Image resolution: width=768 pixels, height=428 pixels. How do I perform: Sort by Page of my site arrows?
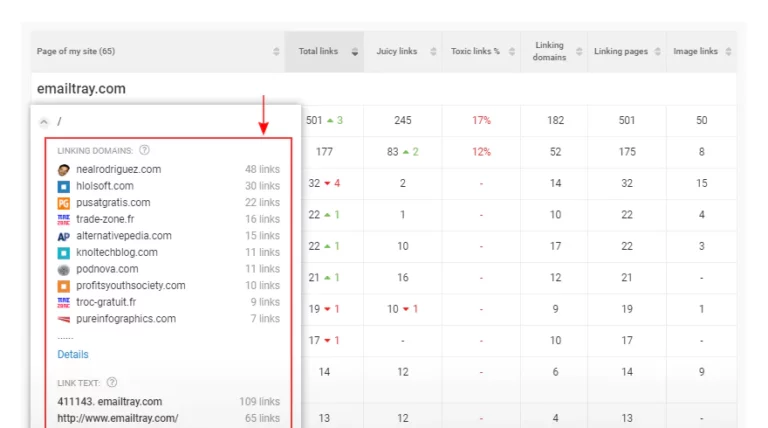click(x=276, y=51)
